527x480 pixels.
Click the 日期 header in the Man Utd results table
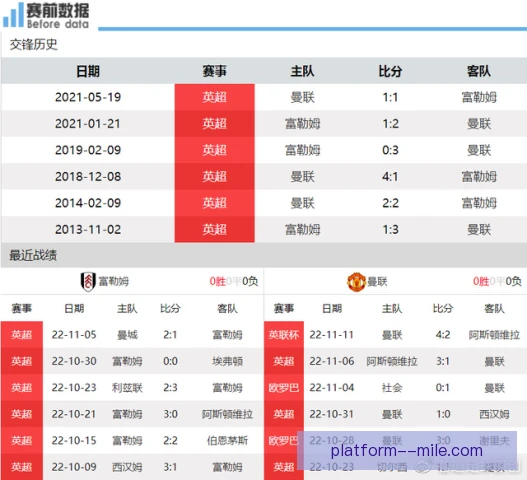coord(332,308)
